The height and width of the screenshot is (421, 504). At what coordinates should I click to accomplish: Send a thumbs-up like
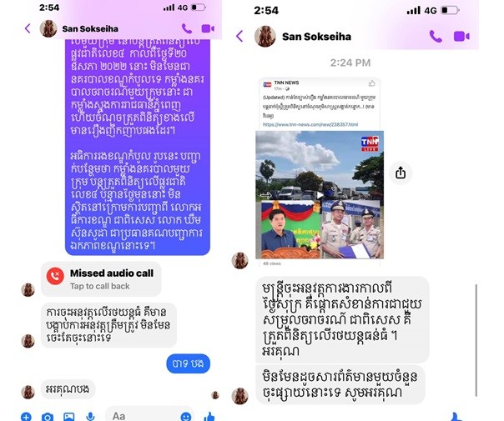(x=209, y=417)
